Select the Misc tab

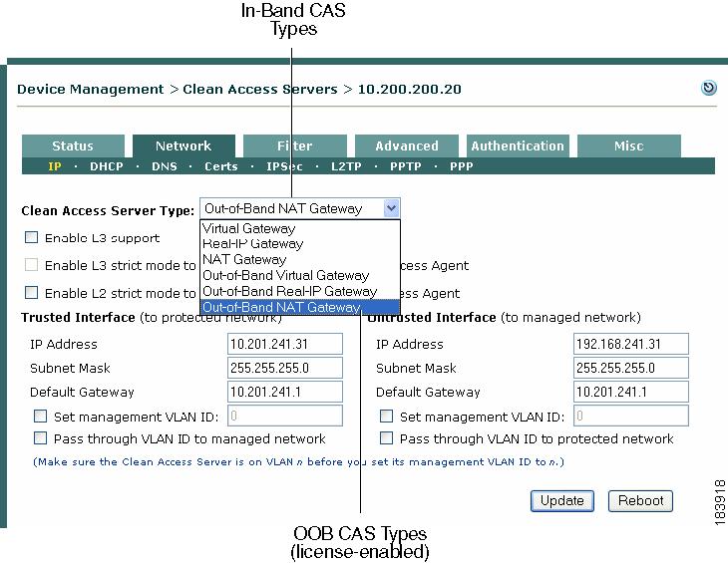pos(629,145)
